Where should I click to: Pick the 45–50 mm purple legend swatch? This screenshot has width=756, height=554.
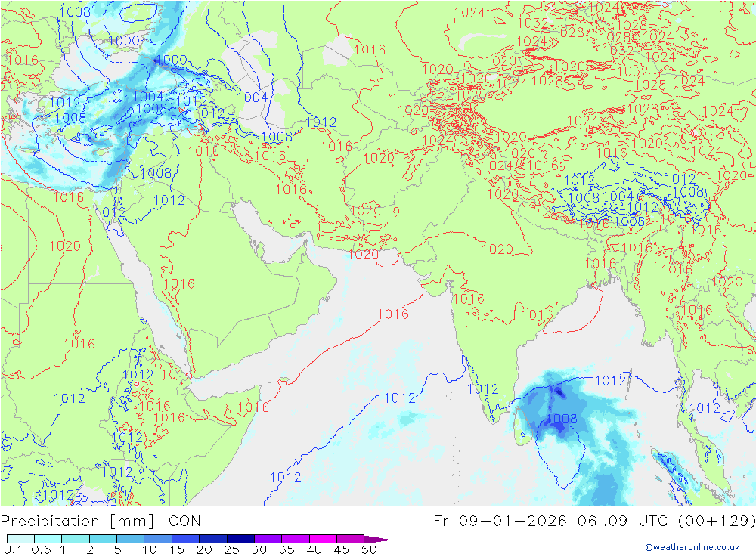click(351, 539)
